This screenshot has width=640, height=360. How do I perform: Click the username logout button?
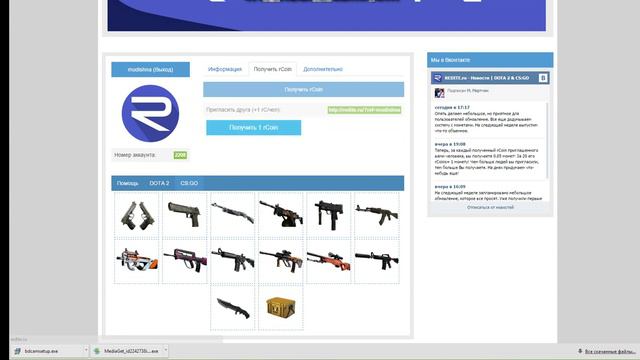pos(151,69)
